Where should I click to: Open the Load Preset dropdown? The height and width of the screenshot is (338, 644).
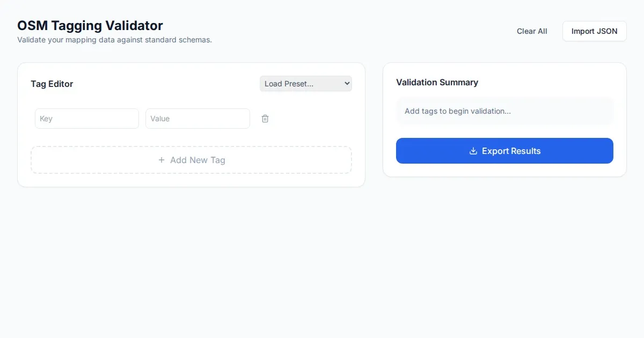(x=305, y=84)
